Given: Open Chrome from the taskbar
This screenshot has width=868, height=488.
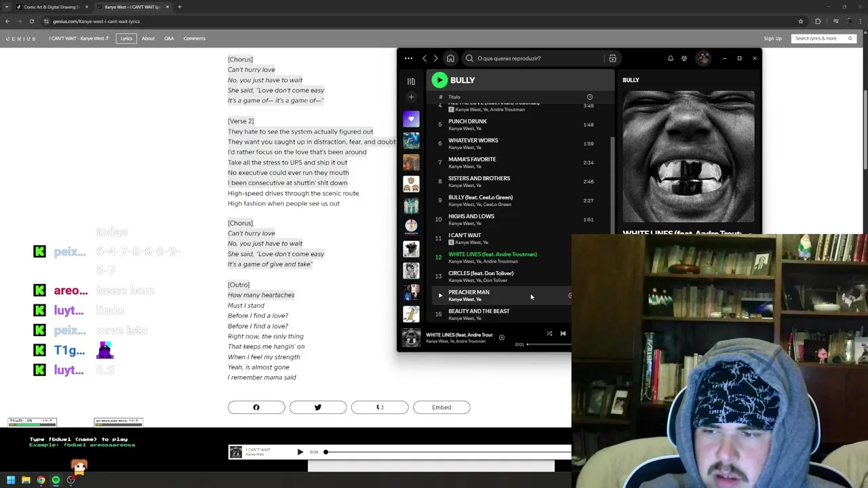Looking at the screenshot, I should [x=41, y=480].
